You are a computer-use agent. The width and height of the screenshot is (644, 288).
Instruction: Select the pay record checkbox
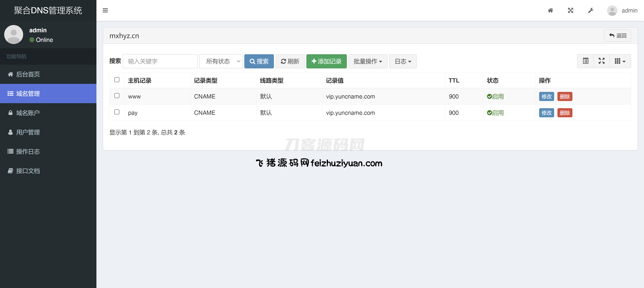(x=117, y=112)
